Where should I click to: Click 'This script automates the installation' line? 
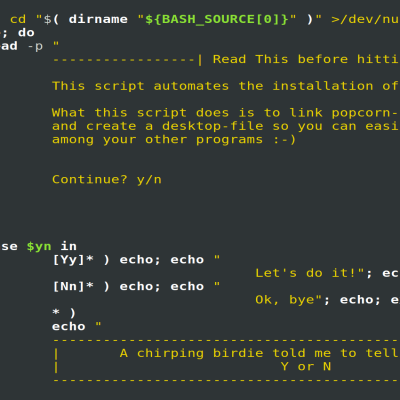coord(226,86)
